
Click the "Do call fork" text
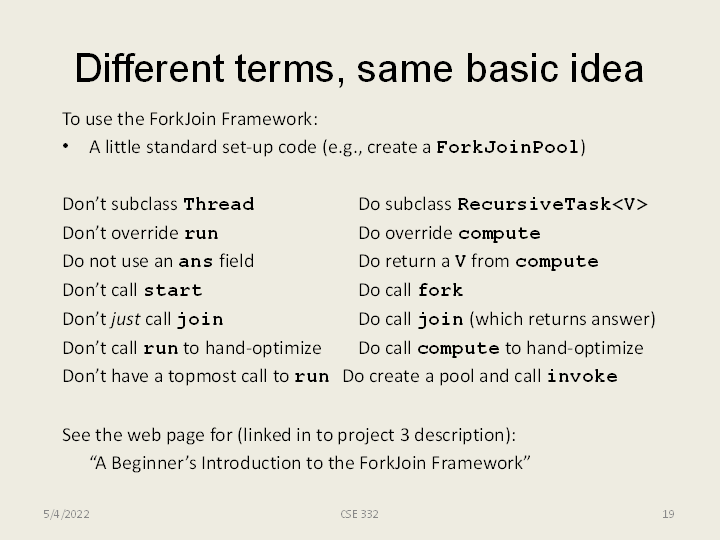(x=410, y=291)
